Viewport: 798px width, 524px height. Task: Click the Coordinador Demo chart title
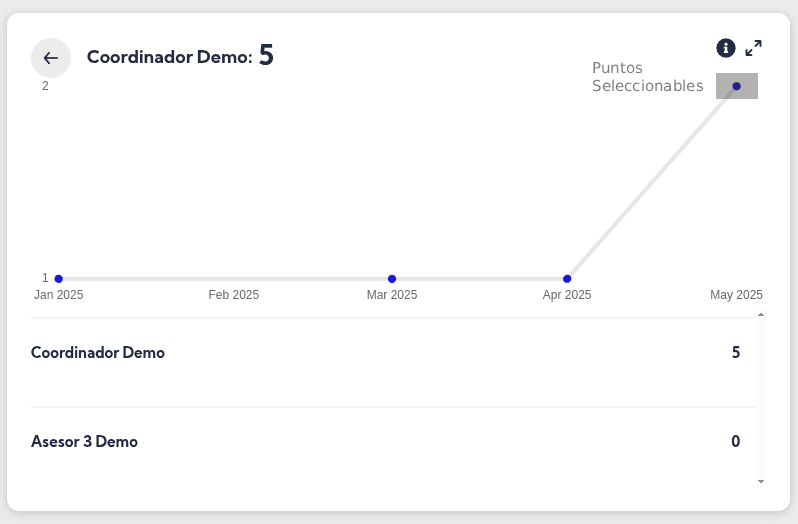pos(169,57)
